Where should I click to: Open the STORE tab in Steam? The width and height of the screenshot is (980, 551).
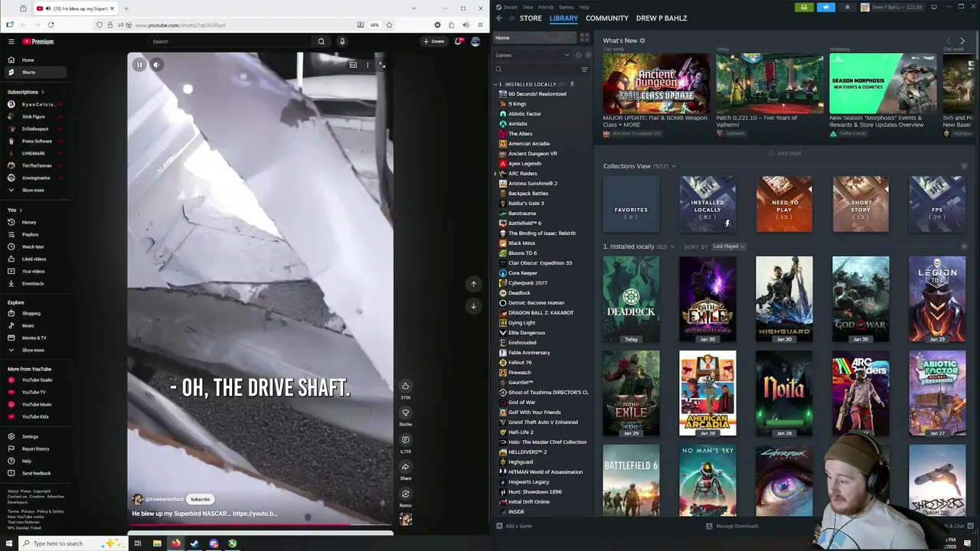[x=531, y=18]
